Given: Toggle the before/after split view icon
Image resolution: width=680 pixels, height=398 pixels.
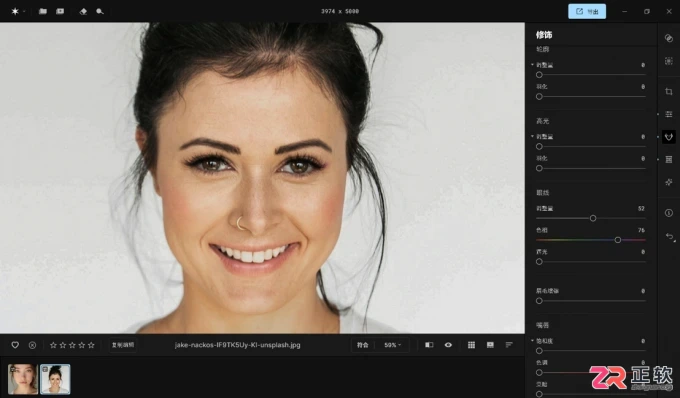Looking at the screenshot, I should [x=429, y=345].
